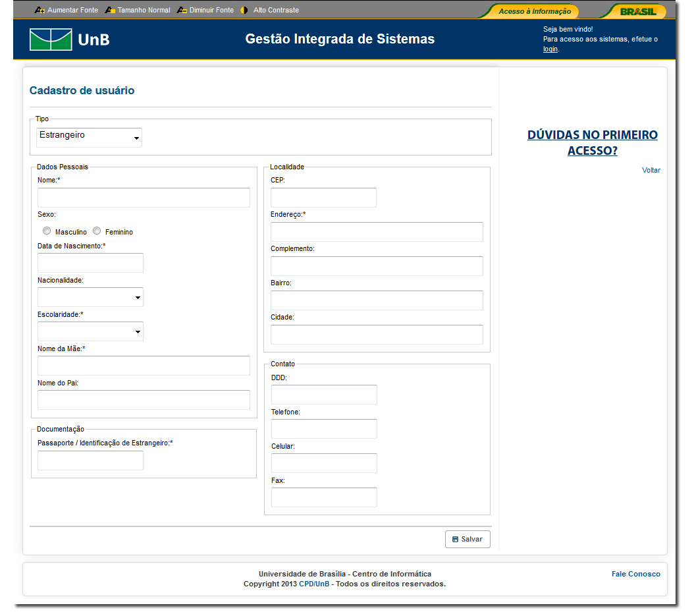Focus the Passaporte identification field

coord(90,461)
